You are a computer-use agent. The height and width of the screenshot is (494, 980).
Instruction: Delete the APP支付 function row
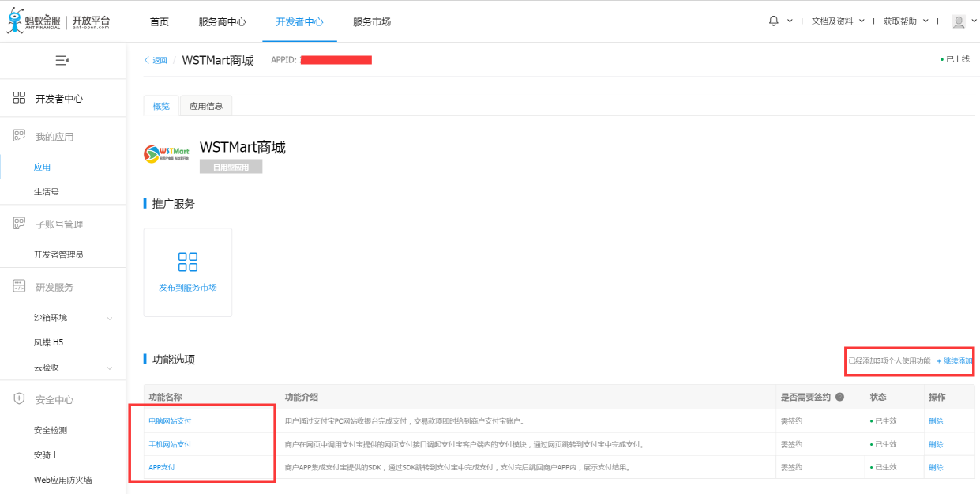pyautogui.click(x=936, y=467)
